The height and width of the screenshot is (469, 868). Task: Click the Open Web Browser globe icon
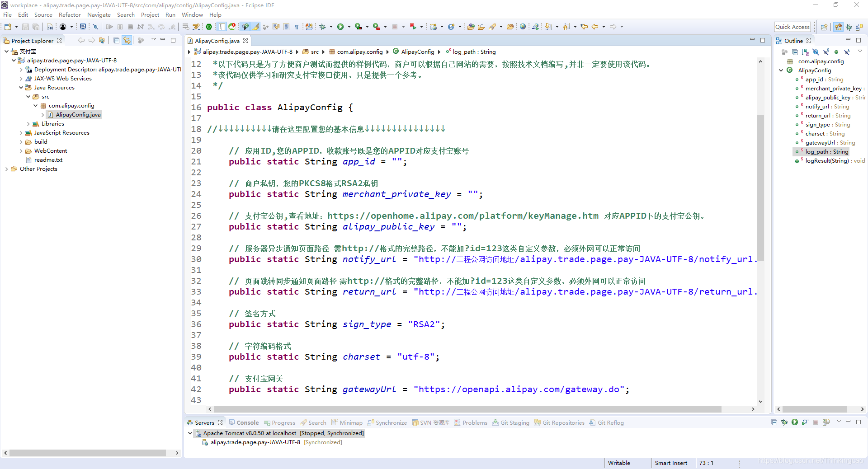tap(523, 27)
